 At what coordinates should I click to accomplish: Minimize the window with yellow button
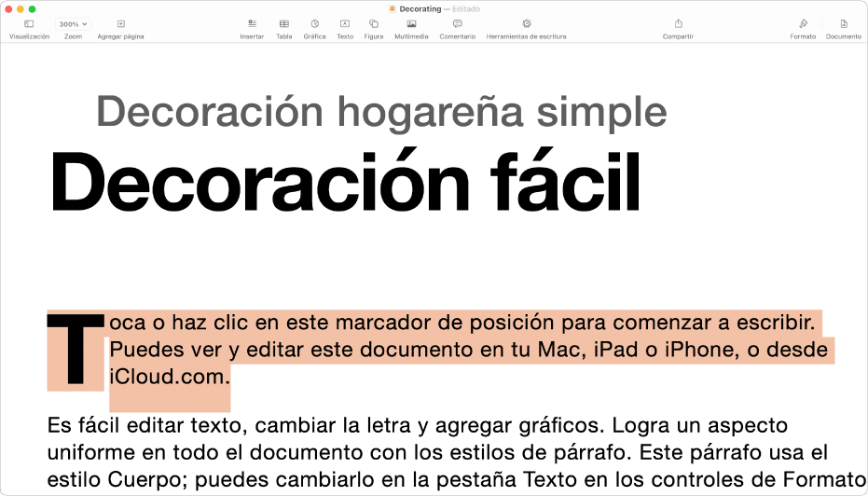pyautogui.click(x=21, y=9)
